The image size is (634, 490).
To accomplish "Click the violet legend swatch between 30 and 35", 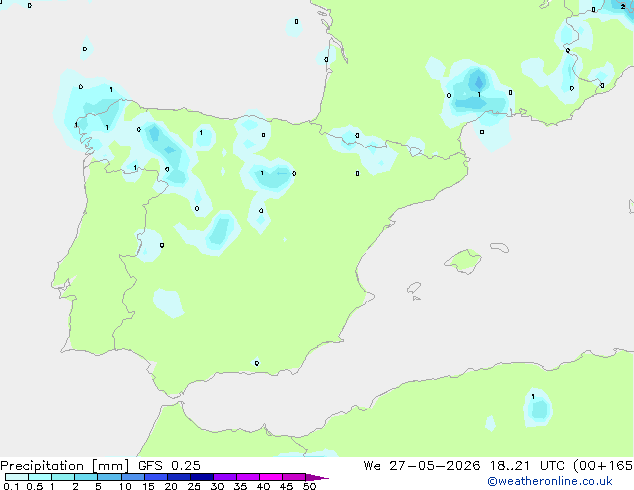I will point(225,477).
